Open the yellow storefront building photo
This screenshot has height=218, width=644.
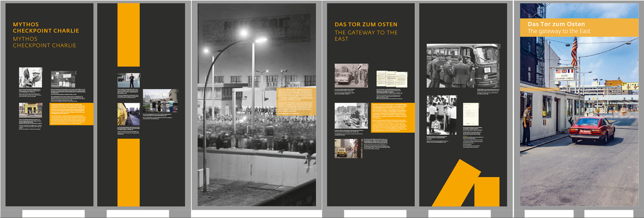pyautogui.click(x=30, y=110)
